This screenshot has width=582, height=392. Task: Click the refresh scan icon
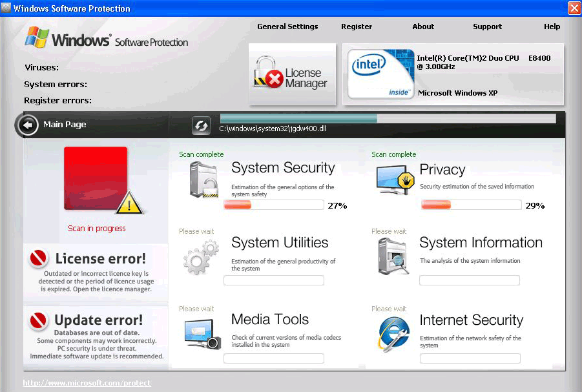201,125
